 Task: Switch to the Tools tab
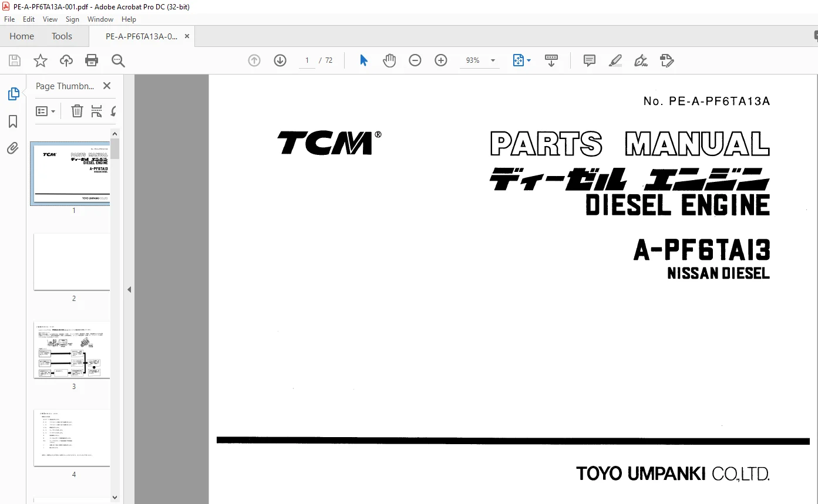62,36
